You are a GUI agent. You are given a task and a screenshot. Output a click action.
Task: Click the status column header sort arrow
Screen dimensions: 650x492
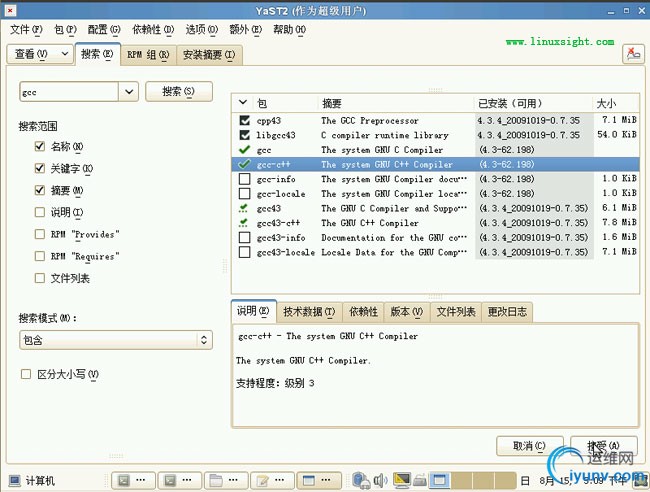tap(243, 102)
